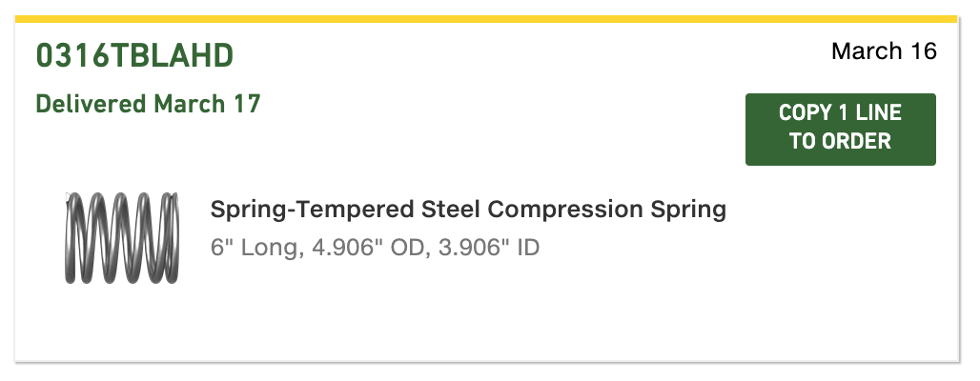The height and width of the screenshot is (381, 980).
Task: Click the compression spring product image
Action: click(122, 238)
